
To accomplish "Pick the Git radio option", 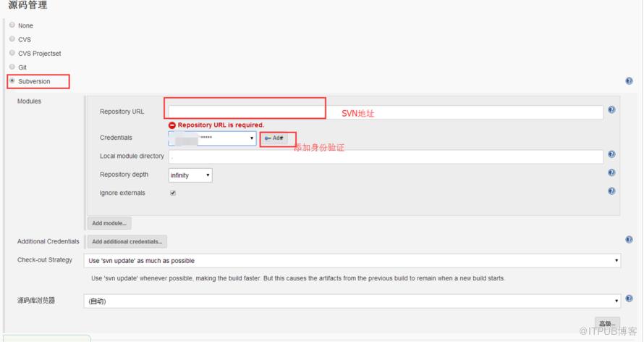I will pyautogui.click(x=12, y=67).
